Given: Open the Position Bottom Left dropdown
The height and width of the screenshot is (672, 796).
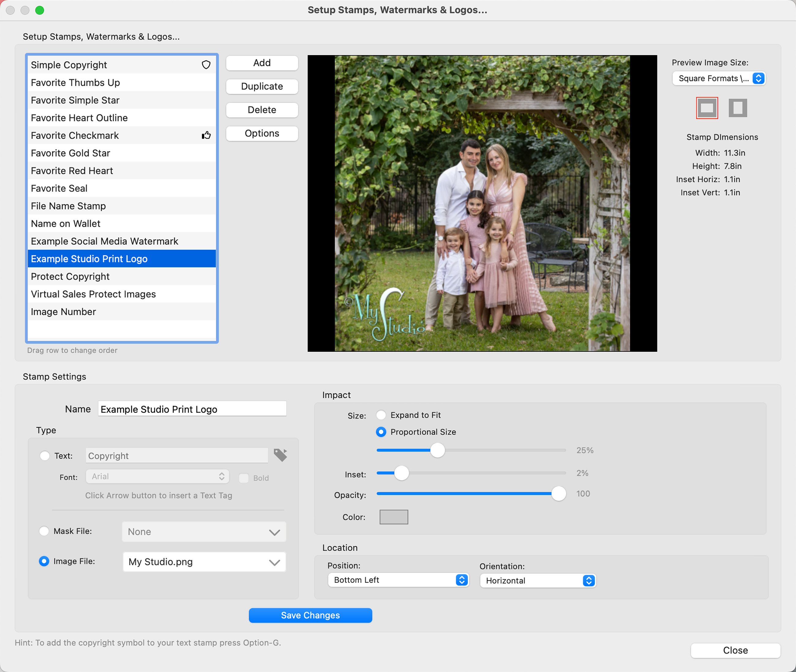Looking at the screenshot, I should (398, 580).
